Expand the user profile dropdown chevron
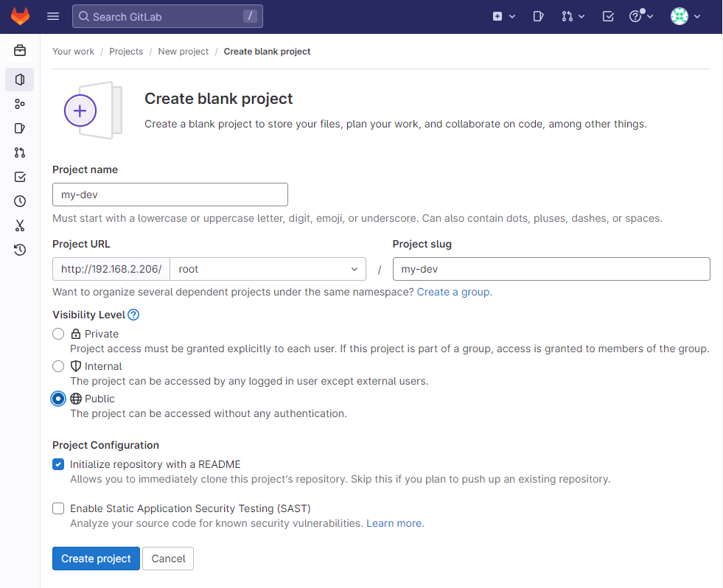This screenshot has width=723, height=588. (697, 17)
